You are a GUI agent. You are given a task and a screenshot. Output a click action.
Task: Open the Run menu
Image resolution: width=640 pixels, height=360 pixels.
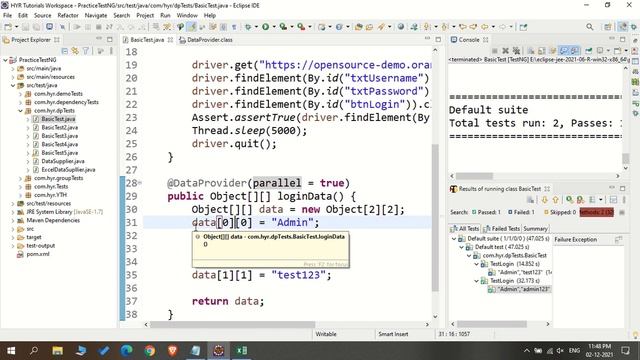tap(165, 16)
